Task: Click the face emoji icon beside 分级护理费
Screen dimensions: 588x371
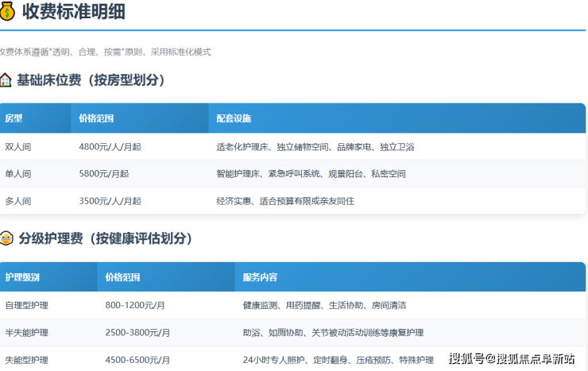Action: [x=6, y=238]
